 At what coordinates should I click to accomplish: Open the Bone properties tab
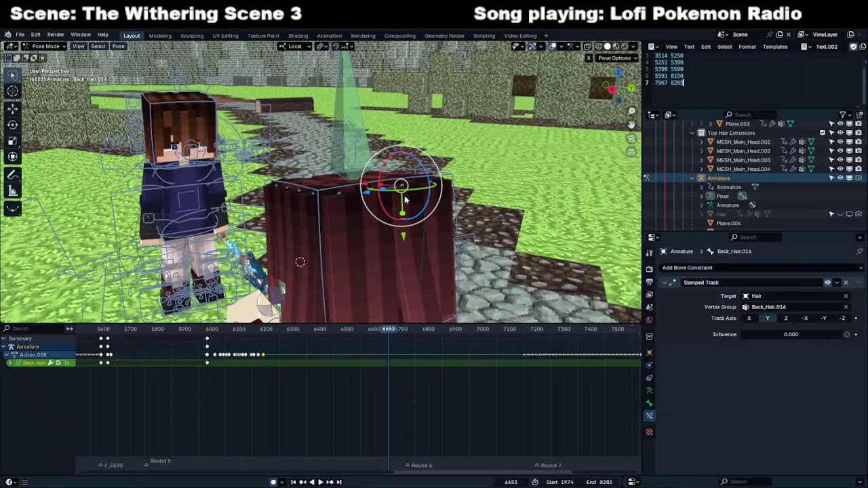coord(649,403)
